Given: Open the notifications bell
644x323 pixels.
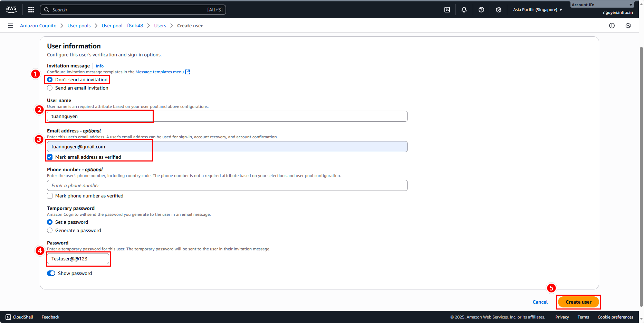Looking at the screenshot, I should coord(464,10).
